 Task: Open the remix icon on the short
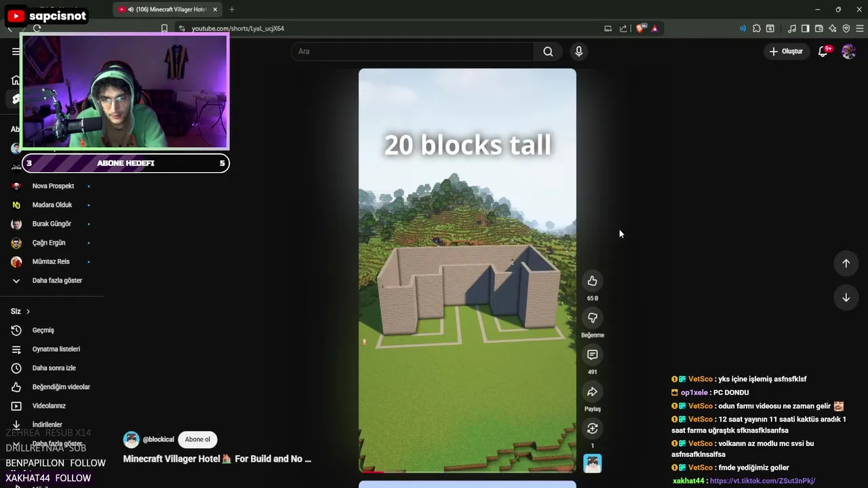point(592,428)
